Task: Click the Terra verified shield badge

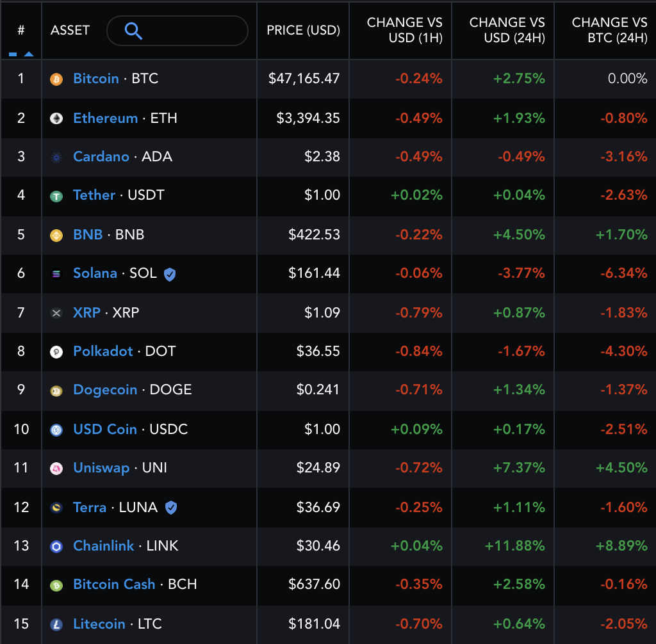Action: tap(171, 508)
